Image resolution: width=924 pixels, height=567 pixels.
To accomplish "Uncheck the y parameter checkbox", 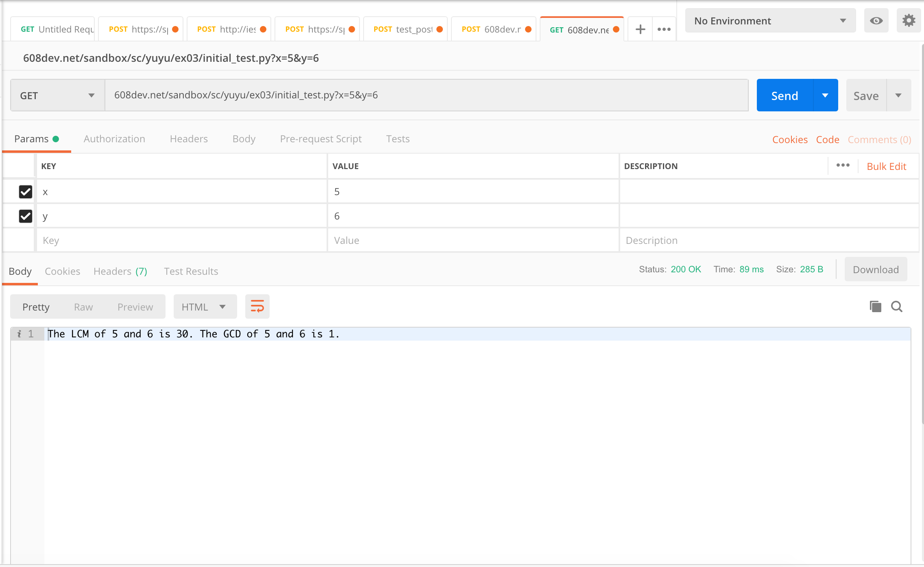I will (26, 216).
